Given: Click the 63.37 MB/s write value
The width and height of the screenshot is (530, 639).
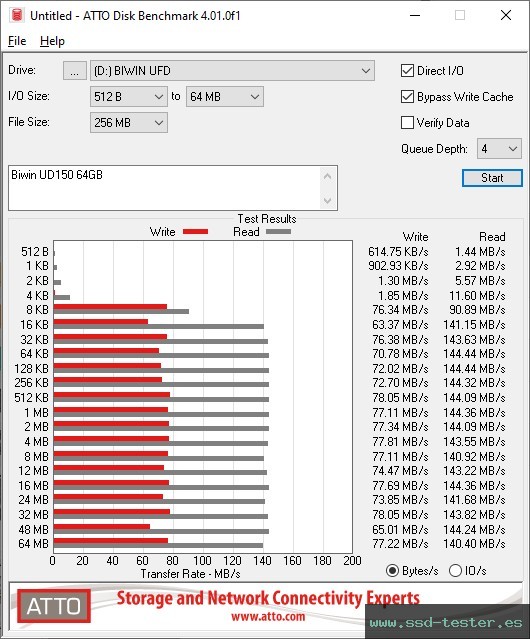Looking at the screenshot, I should tap(400, 325).
